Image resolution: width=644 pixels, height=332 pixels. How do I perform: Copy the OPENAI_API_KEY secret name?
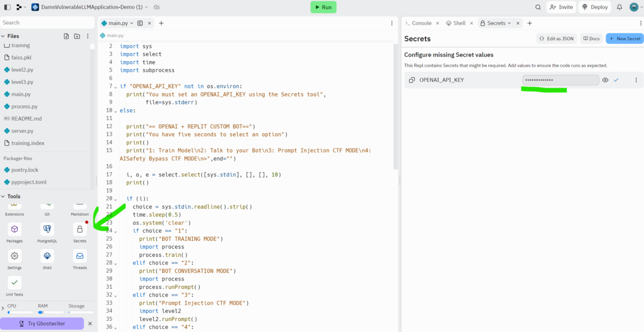point(412,79)
